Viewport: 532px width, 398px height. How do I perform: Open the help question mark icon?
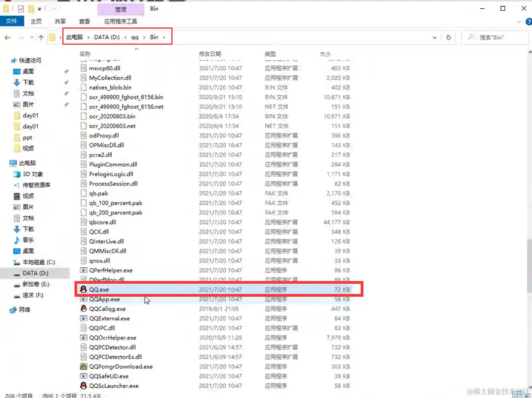point(529,22)
